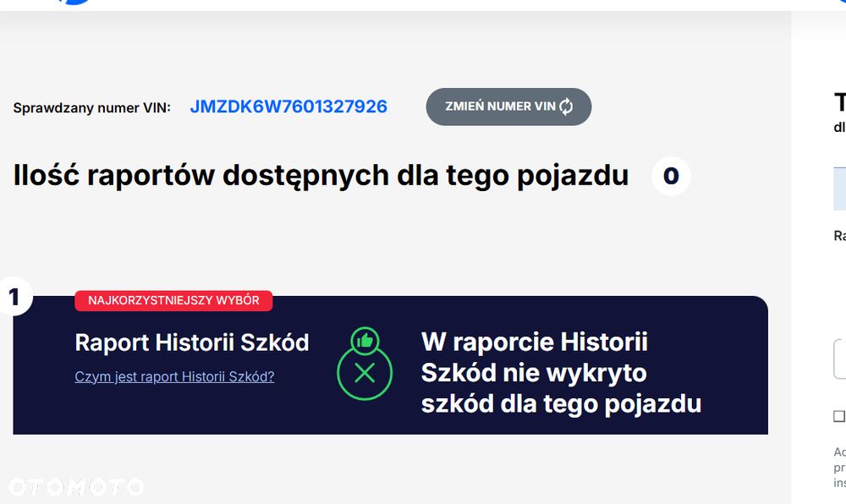This screenshot has height=504, width=846.
Task: Click the blue logo at top left
Action: pos(74,3)
